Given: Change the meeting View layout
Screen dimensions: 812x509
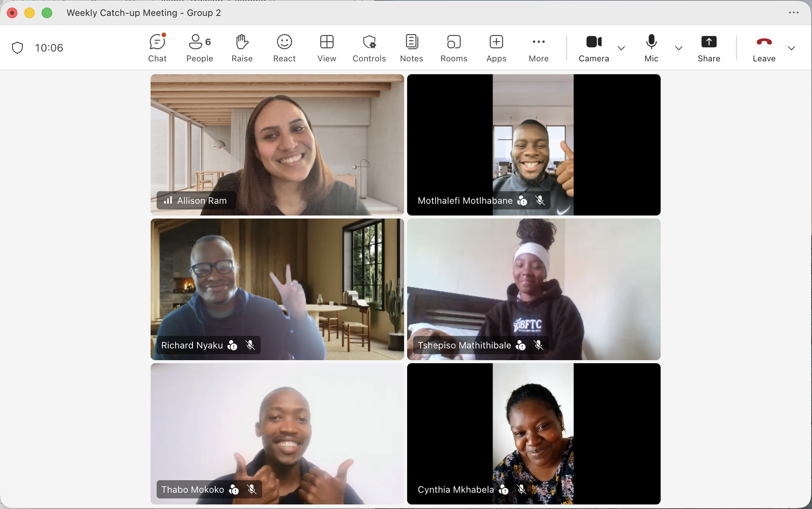Looking at the screenshot, I should point(327,47).
